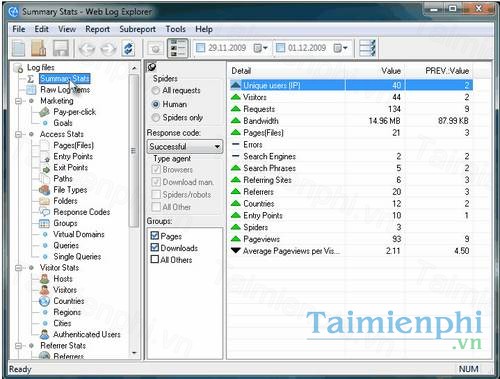Image resolution: width=500 pixels, height=379 pixels.
Task: Open the end date calendar dropdown
Action: click(341, 48)
